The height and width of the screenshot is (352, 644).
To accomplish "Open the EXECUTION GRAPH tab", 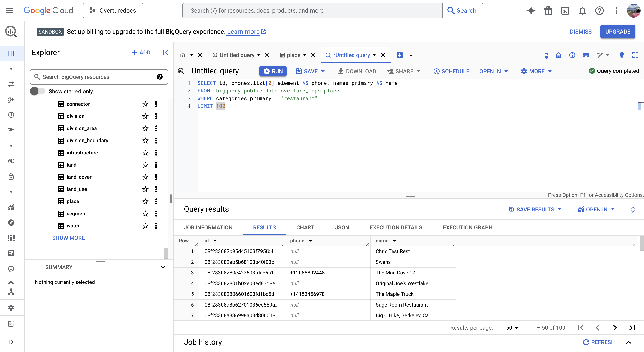I will click(468, 227).
